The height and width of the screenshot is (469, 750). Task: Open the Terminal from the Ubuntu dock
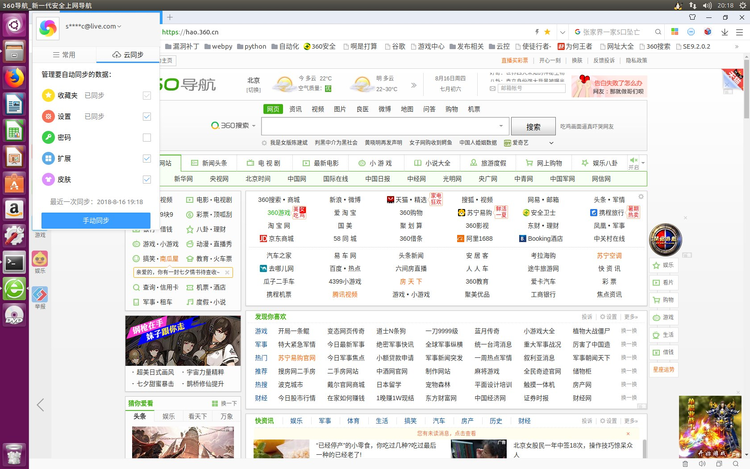14,262
